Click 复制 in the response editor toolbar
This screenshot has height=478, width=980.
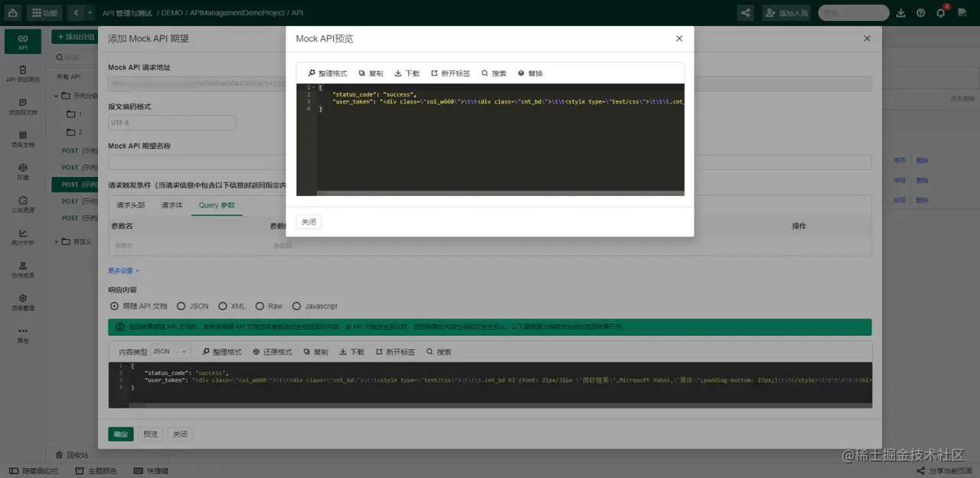coord(315,352)
